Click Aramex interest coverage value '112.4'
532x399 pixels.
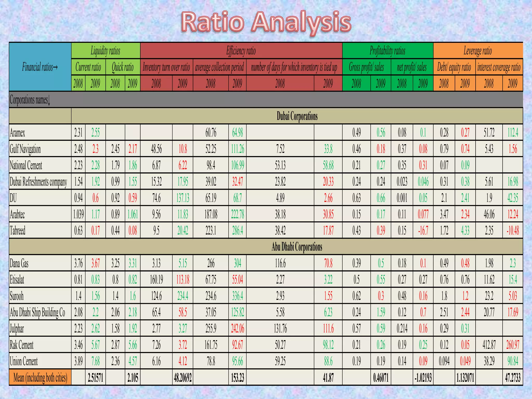coord(513,132)
